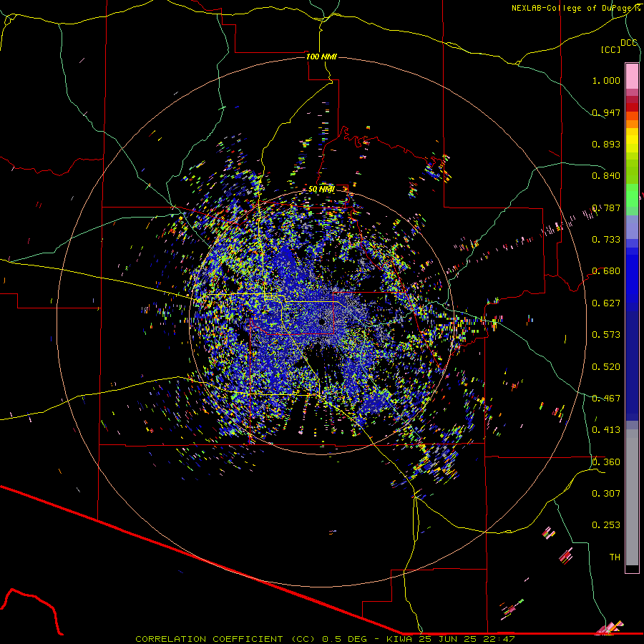Click the 0.360 scale label
644x644 pixels.
click(606, 462)
